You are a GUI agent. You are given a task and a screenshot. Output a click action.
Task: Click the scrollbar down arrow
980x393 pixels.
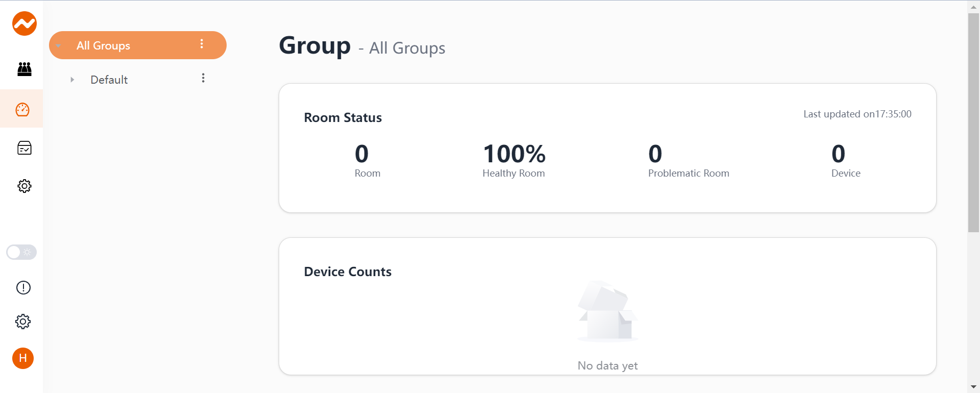[973, 387]
